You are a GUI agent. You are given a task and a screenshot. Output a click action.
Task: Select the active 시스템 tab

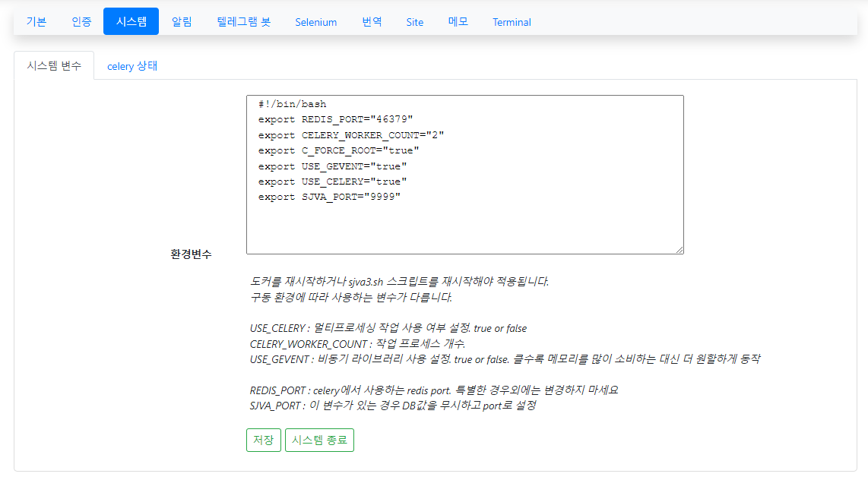pos(131,22)
